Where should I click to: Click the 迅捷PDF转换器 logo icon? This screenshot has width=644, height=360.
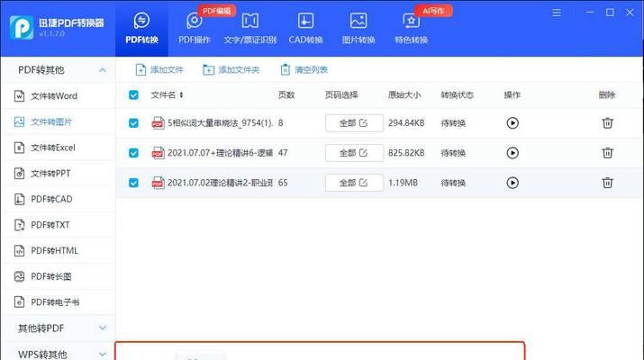click(x=22, y=28)
